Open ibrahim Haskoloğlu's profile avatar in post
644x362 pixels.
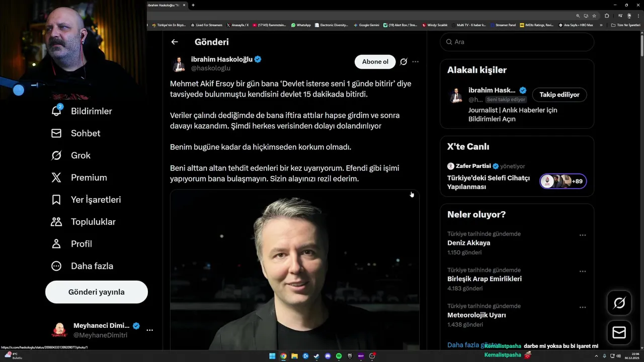point(179,64)
